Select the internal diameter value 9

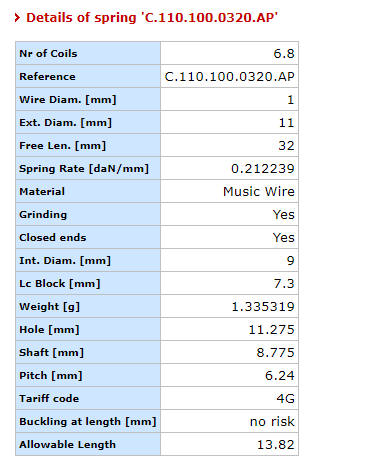(x=291, y=261)
